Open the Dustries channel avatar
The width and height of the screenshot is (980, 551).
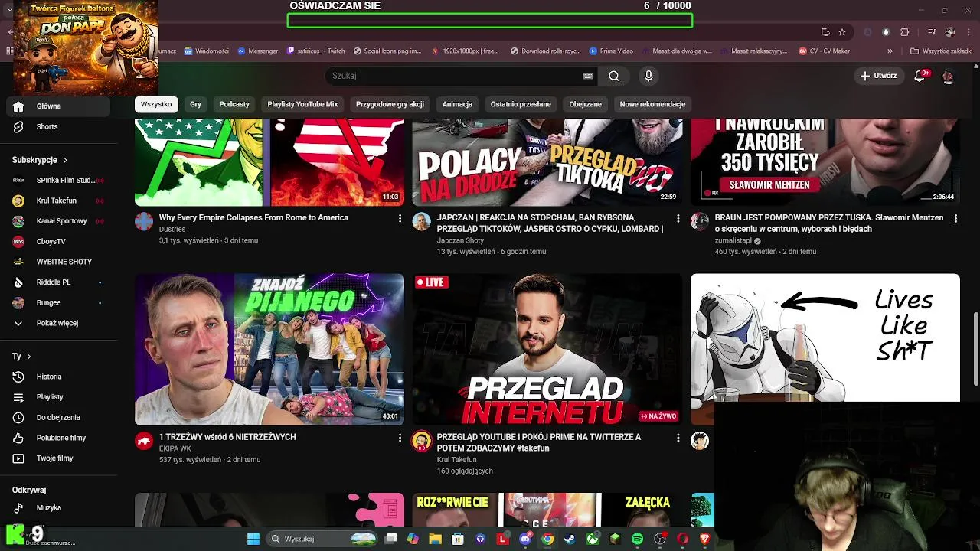coord(144,222)
